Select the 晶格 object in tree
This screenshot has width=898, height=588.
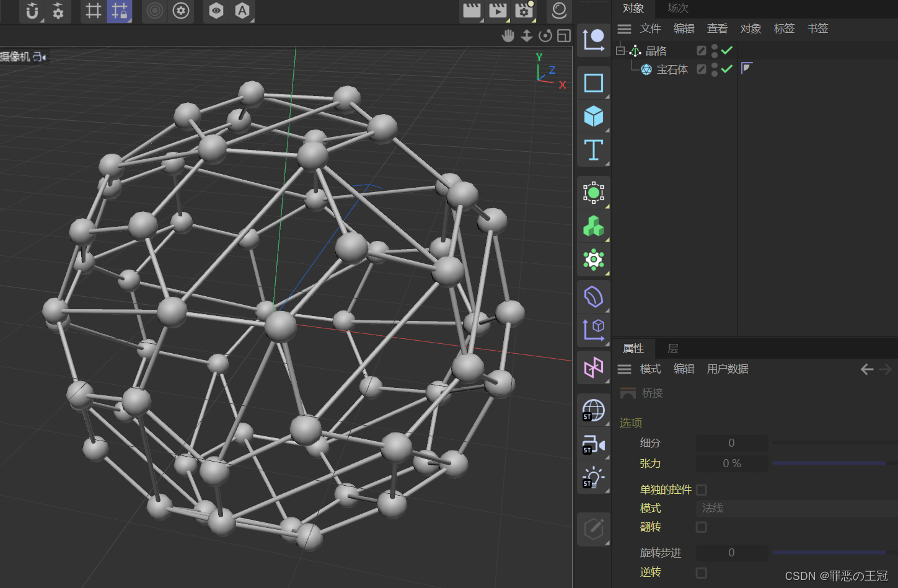tap(656, 51)
